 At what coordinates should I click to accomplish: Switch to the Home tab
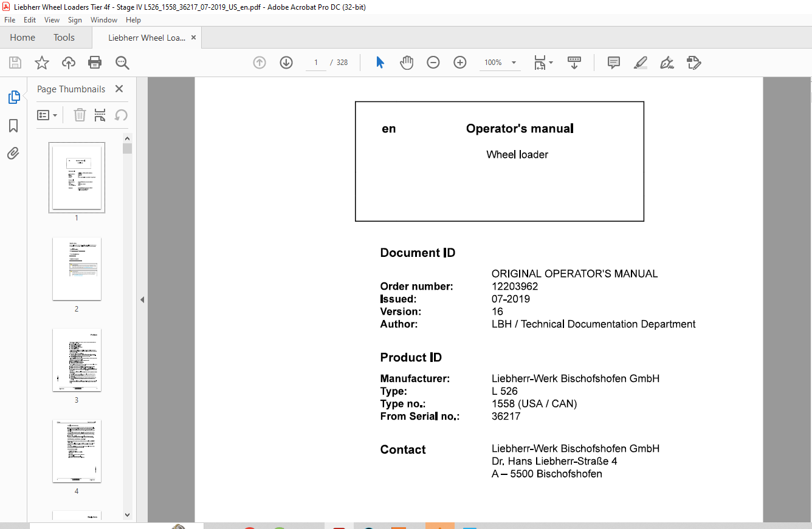click(22, 38)
